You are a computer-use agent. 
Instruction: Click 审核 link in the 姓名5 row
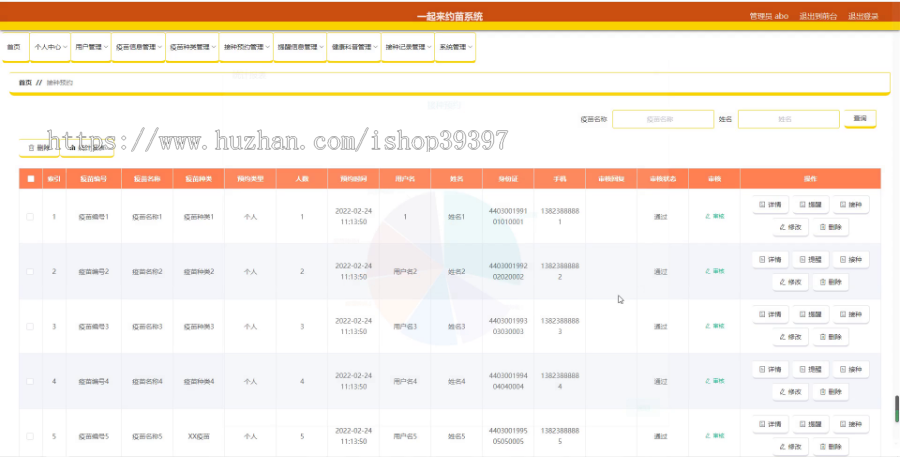pos(715,436)
